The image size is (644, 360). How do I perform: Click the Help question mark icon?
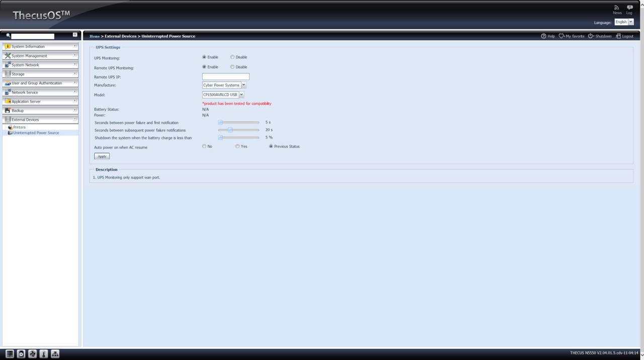543,36
